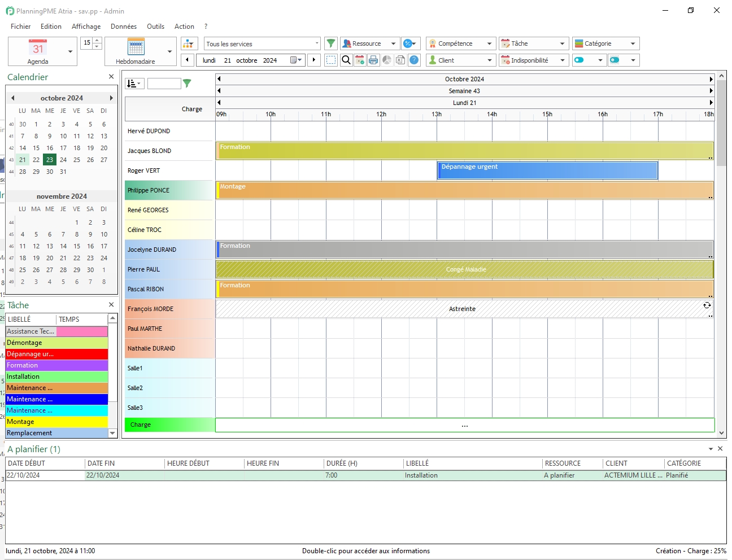This screenshot has height=560, width=732.
Task: Open the Edition menu
Action: click(51, 26)
